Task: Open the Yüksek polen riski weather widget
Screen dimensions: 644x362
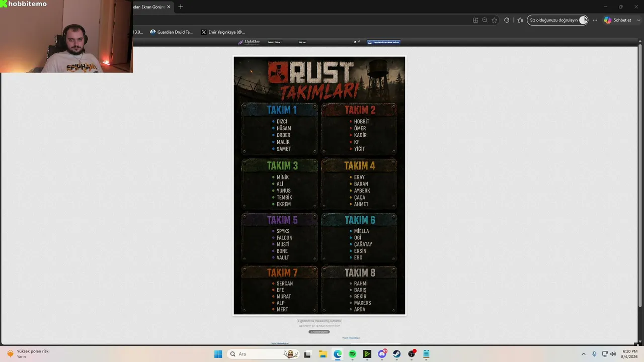Action: point(28,354)
